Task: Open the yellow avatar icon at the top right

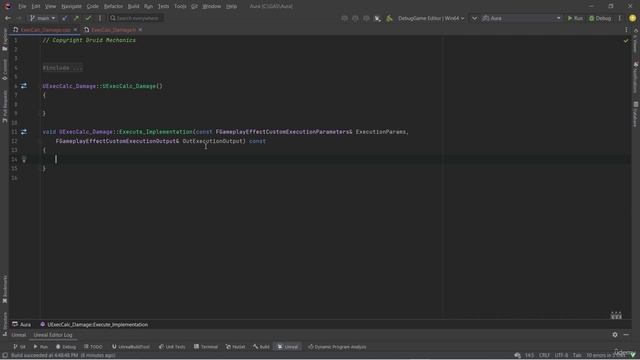Action: coord(632,18)
